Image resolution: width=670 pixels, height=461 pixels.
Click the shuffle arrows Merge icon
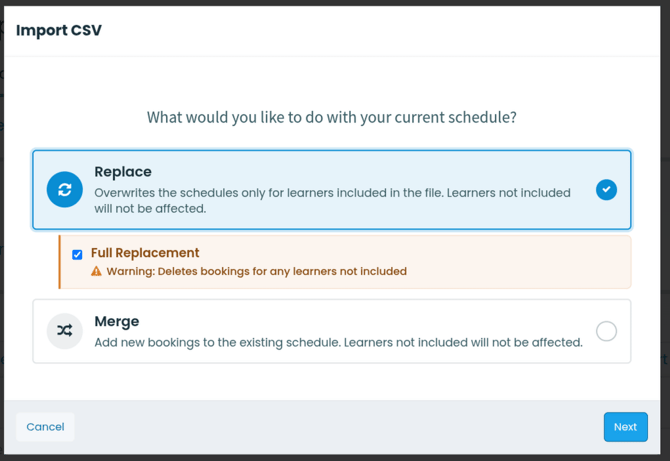[65, 331]
